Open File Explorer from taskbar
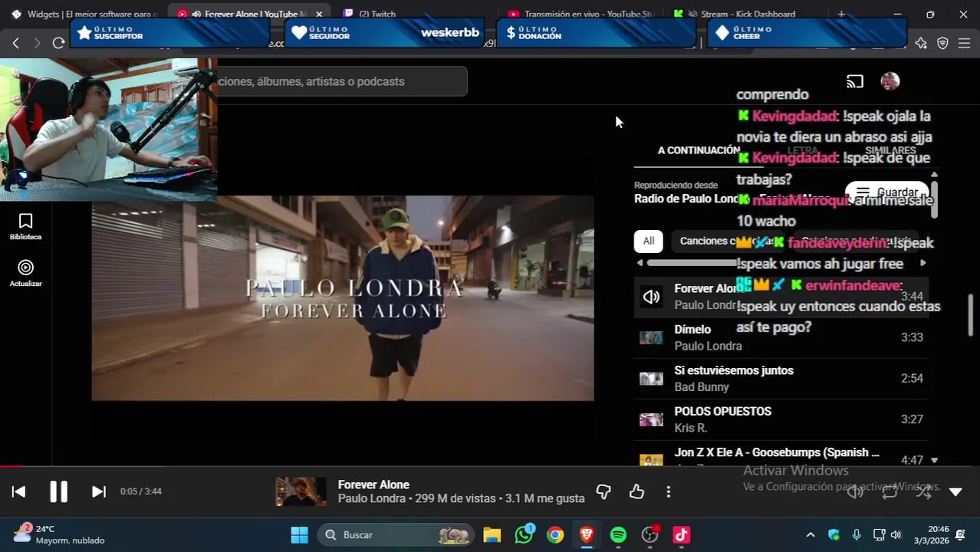Viewport: 980px width, 552px height. point(492,534)
